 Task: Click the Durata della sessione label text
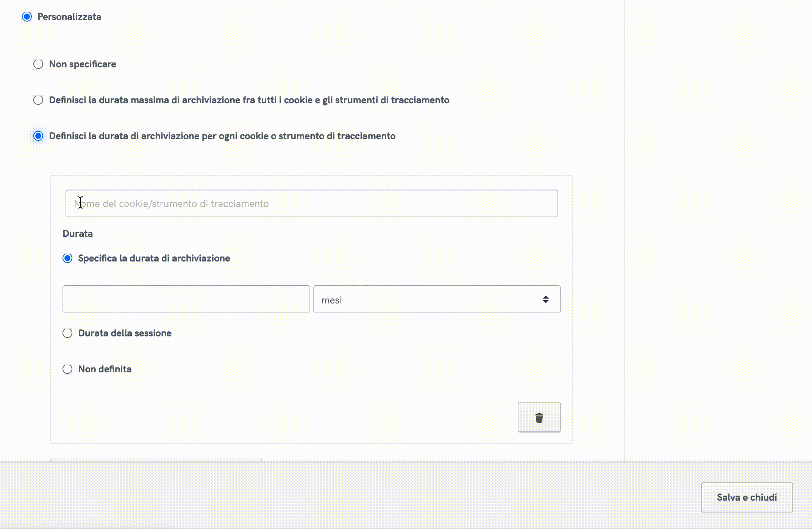pyautogui.click(x=125, y=333)
